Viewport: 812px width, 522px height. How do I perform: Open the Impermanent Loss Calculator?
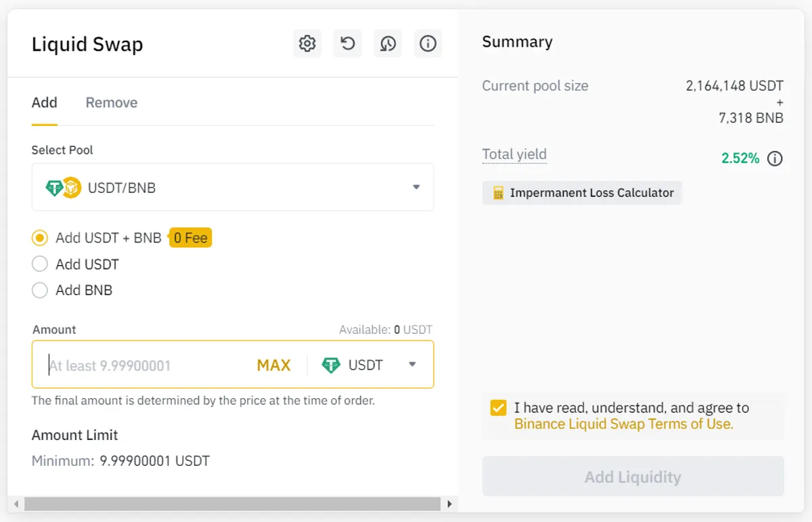582,193
